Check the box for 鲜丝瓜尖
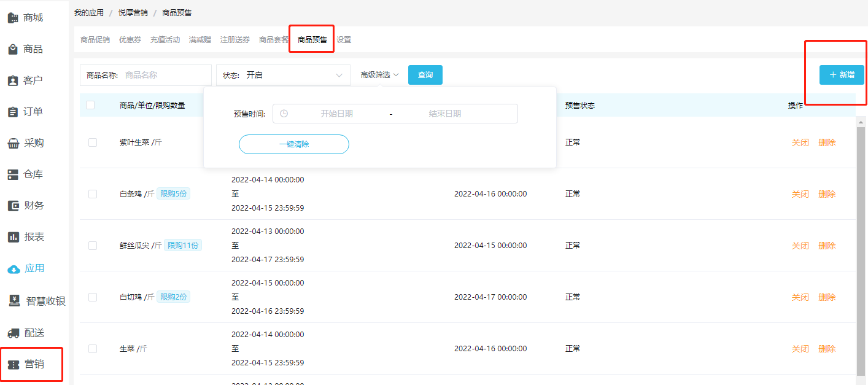The height and width of the screenshot is (385, 868). tap(93, 246)
